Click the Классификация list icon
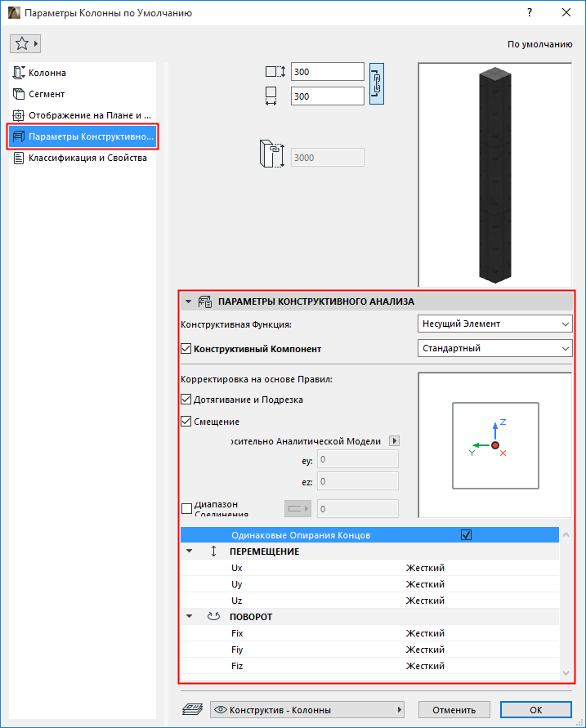The width and height of the screenshot is (586, 728). point(19,158)
